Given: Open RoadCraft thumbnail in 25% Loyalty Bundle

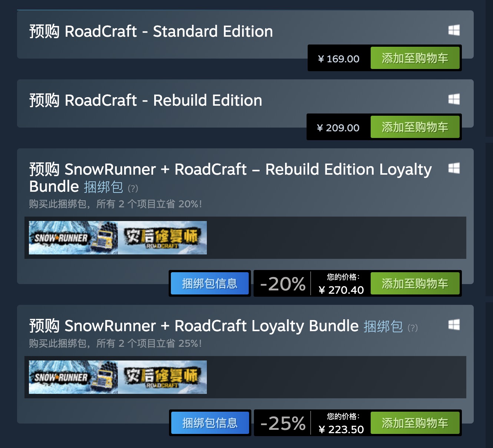Looking at the screenshot, I should pyautogui.click(x=162, y=377).
